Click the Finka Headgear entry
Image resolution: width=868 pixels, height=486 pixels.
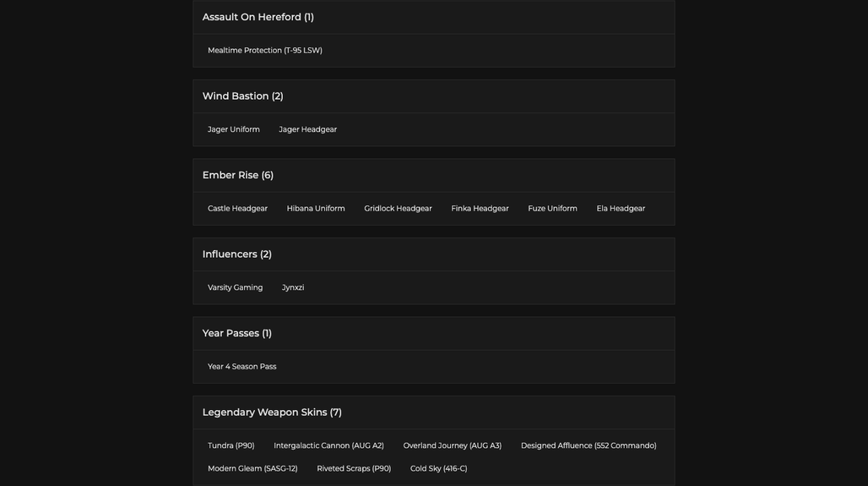coord(480,209)
